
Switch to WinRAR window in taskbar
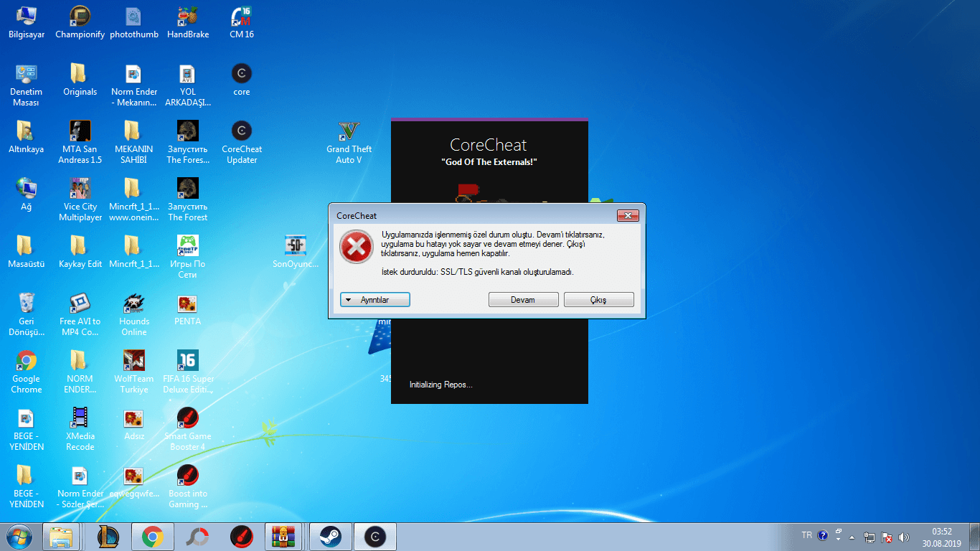click(x=285, y=537)
